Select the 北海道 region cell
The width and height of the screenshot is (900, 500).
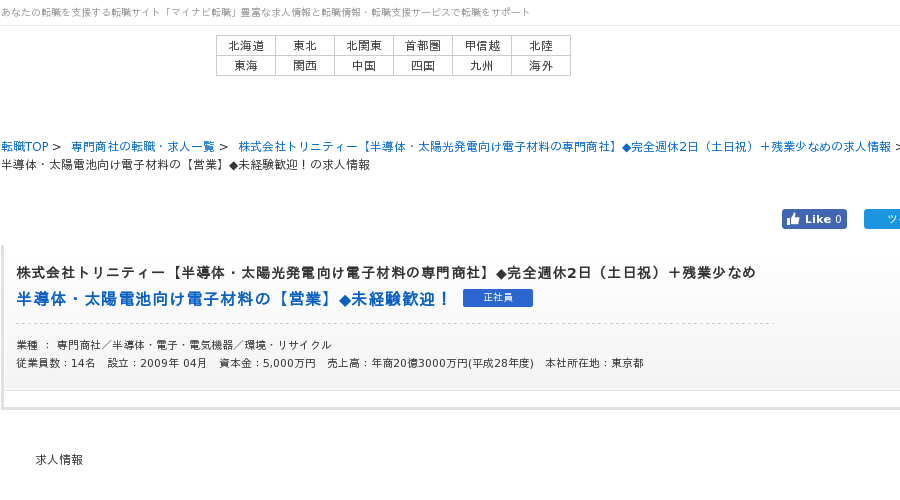click(x=246, y=45)
